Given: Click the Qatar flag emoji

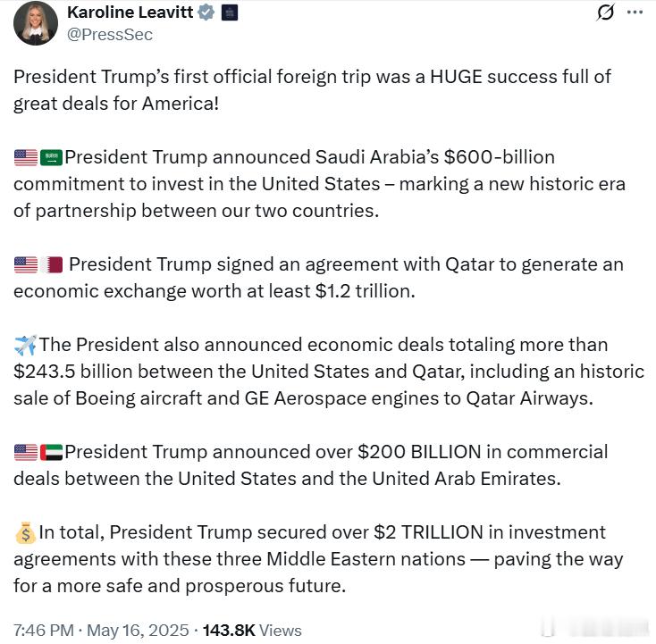Looking at the screenshot, I should point(52,265).
